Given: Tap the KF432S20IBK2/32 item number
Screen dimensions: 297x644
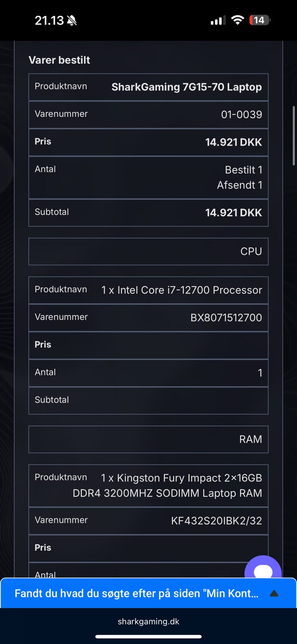Looking at the screenshot, I should (x=216, y=521).
